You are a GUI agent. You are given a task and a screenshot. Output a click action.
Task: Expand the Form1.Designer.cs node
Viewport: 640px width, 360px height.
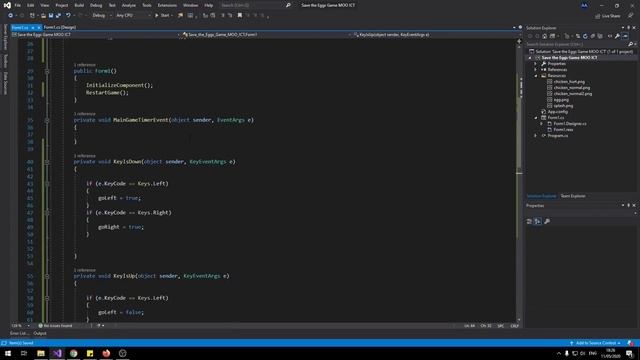tap(542, 124)
